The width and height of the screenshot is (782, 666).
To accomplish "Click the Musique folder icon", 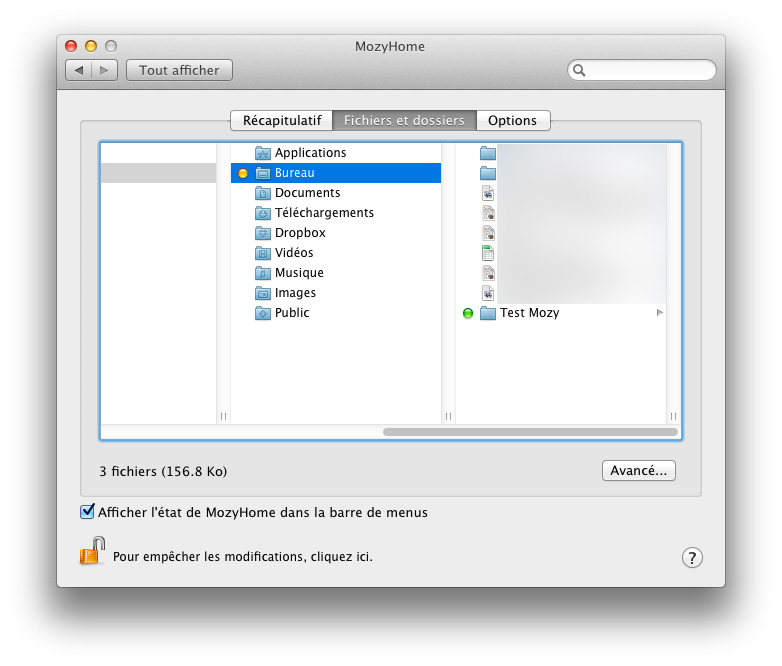I will (263, 273).
